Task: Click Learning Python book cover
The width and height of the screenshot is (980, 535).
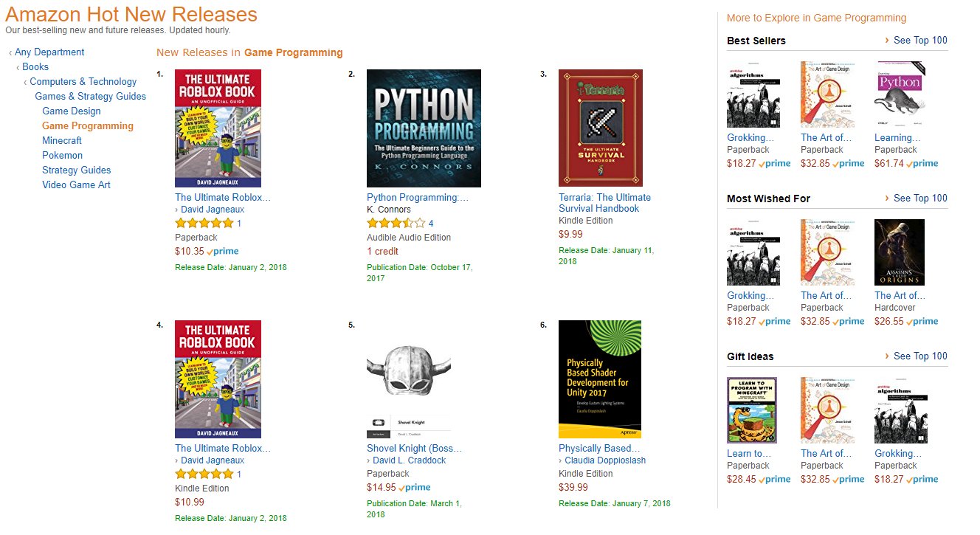Action: [900, 94]
